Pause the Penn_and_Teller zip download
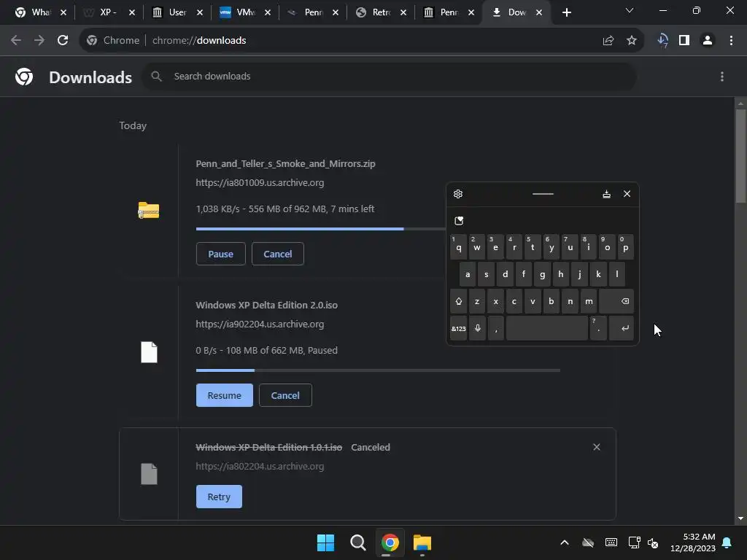This screenshot has width=747, height=560. coord(220,254)
